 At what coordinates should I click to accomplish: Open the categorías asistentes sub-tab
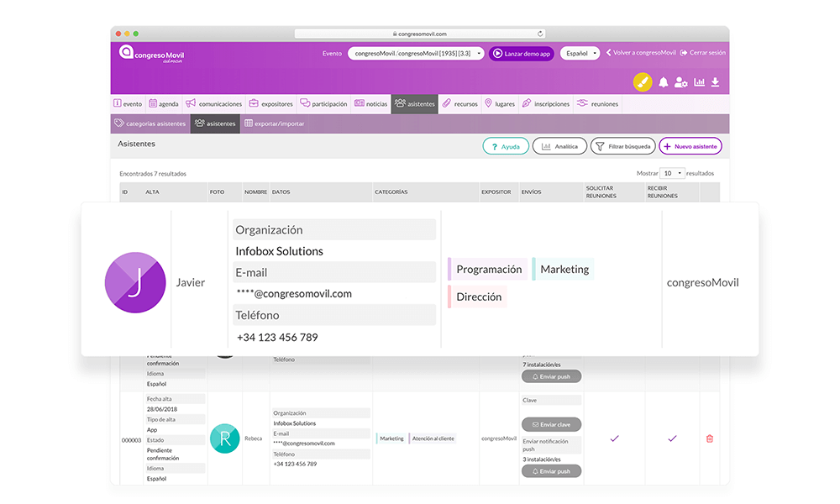point(150,123)
